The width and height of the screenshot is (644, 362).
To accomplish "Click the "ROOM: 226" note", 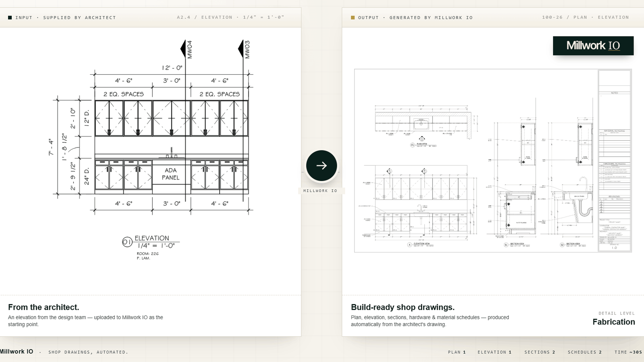I will 148,254.
